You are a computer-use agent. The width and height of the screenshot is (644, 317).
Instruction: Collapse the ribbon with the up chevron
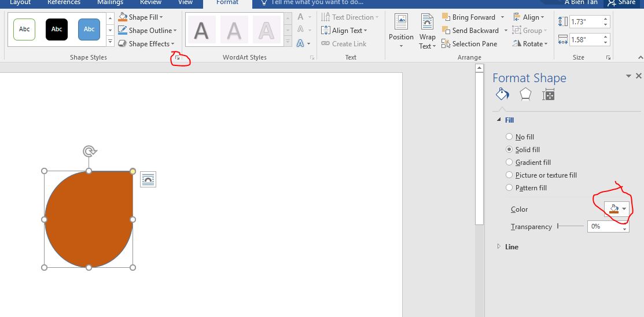tap(641, 57)
